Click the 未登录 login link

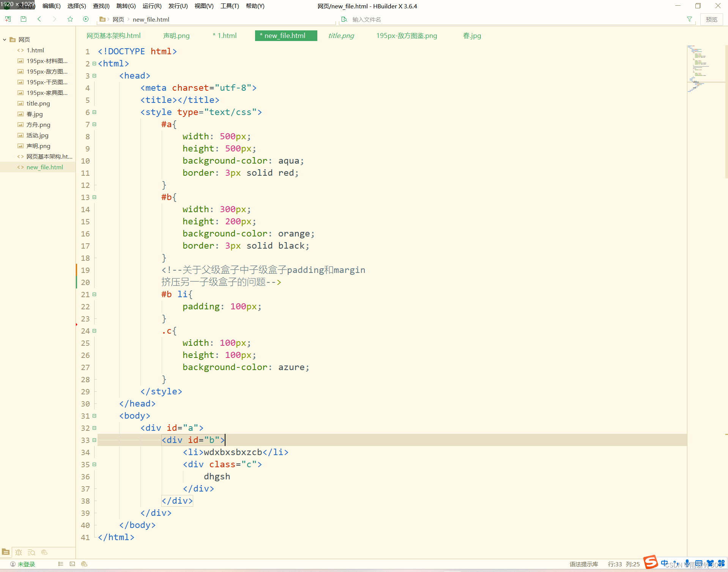click(x=27, y=564)
